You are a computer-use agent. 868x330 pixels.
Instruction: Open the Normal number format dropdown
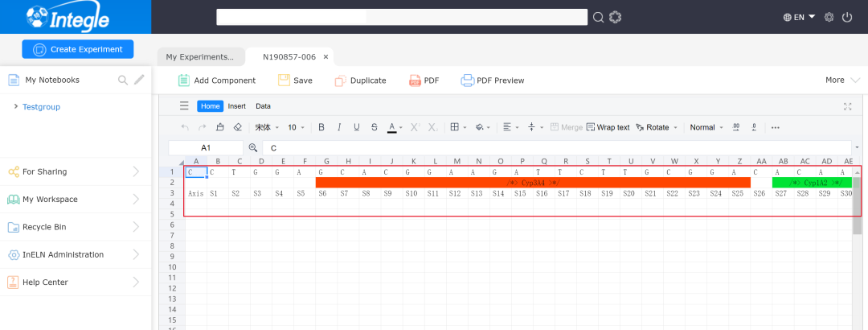pos(706,127)
